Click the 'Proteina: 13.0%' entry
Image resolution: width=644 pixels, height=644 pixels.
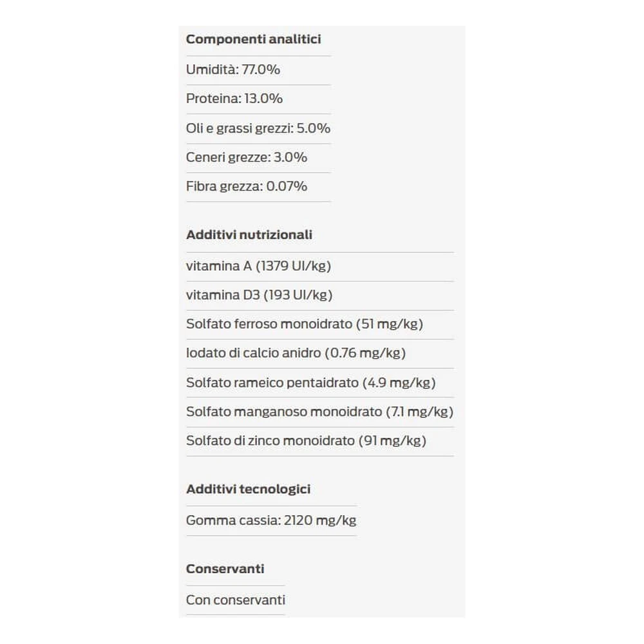(x=234, y=99)
